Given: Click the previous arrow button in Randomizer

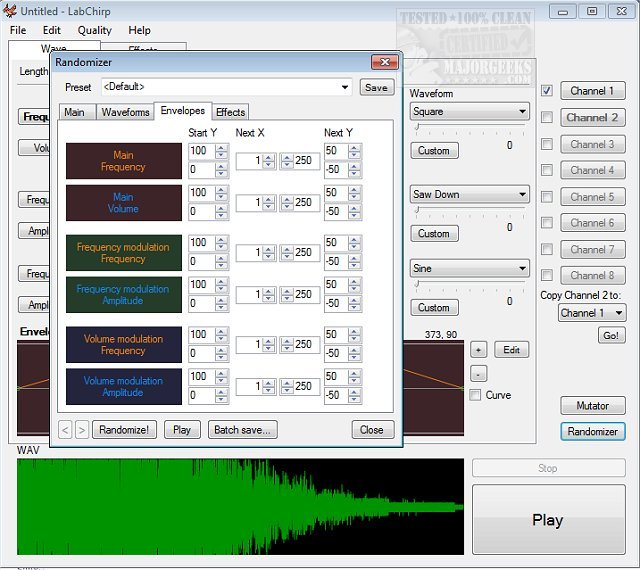Looking at the screenshot, I should click(65, 430).
